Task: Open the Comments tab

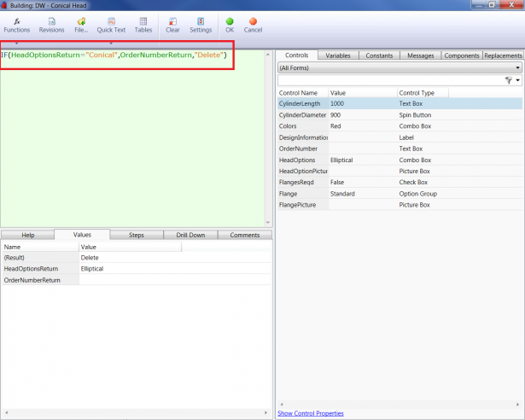Action: (x=245, y=235)
